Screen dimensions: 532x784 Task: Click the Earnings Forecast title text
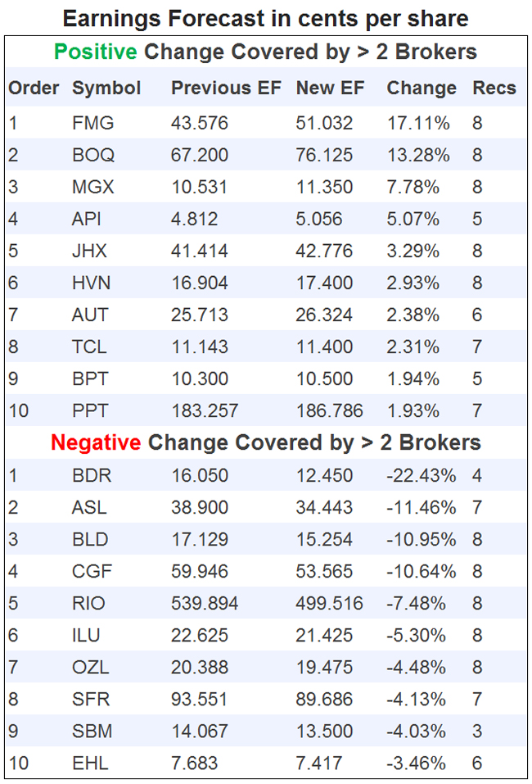point(266,18)
